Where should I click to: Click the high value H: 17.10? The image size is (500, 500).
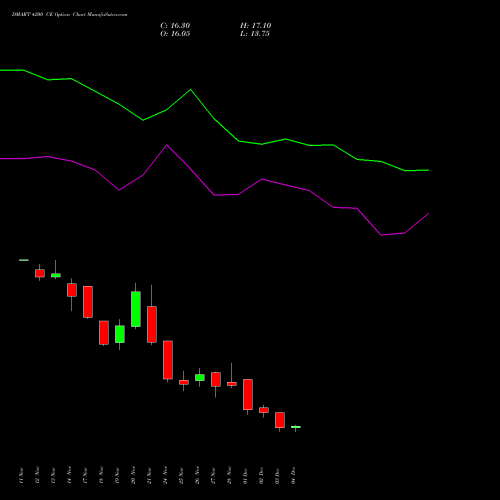click(255, 26)
